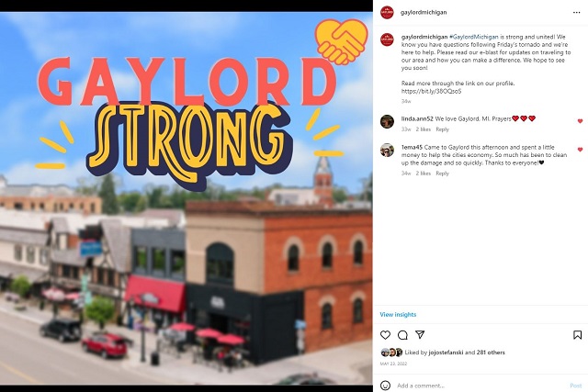Open the three-dot more options menu

pyautogui.click(x=576, y=12)
